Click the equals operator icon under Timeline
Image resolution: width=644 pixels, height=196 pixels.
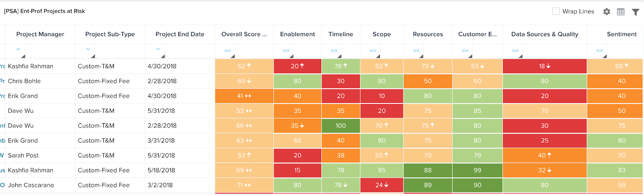[334, 51]
